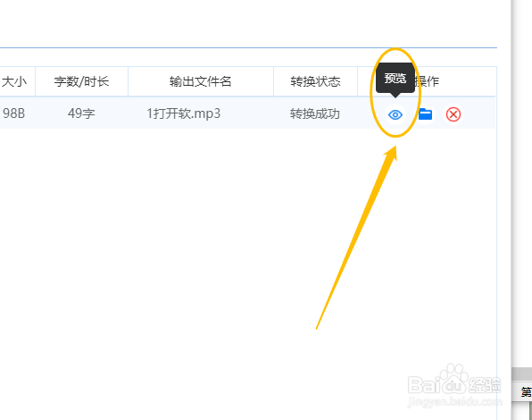
Task: Delete the file with the red X icon
Action: [453, 114]
